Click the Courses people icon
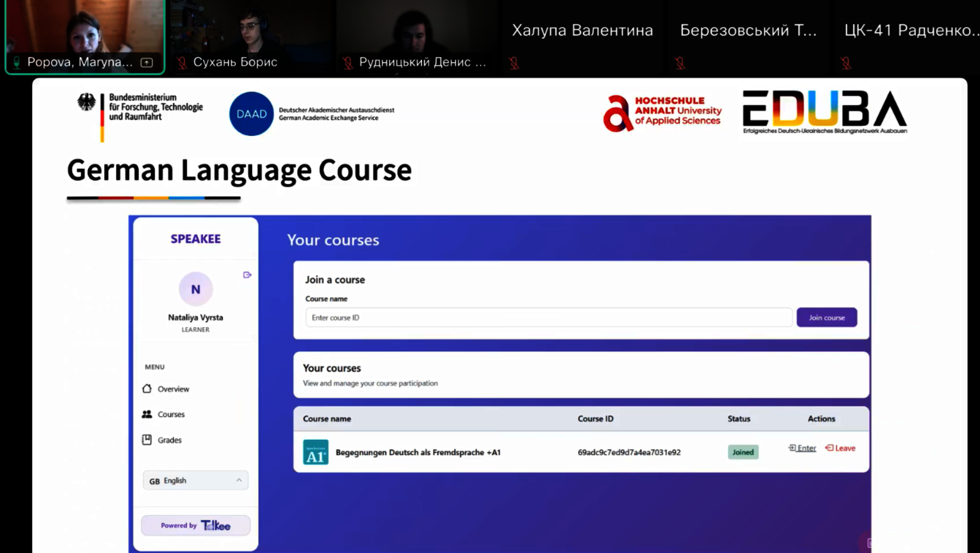980x553 pixels. click(147, 414)
